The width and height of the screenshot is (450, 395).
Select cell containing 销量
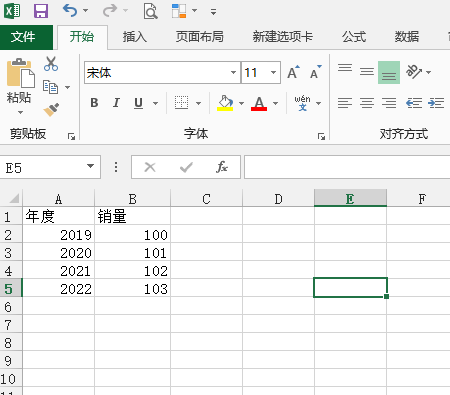click(x=132, y=216)
